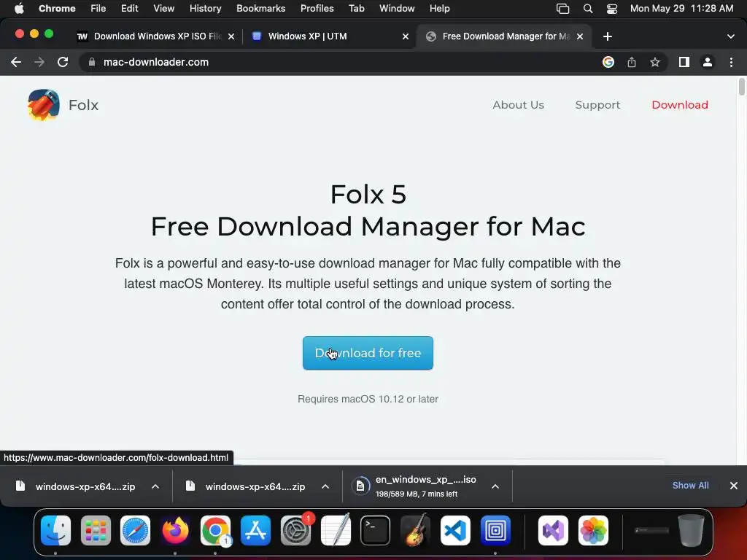Open the Bookmarks menu
The height and width of the screenshot is (560, 747).
[x=260, y=9]
